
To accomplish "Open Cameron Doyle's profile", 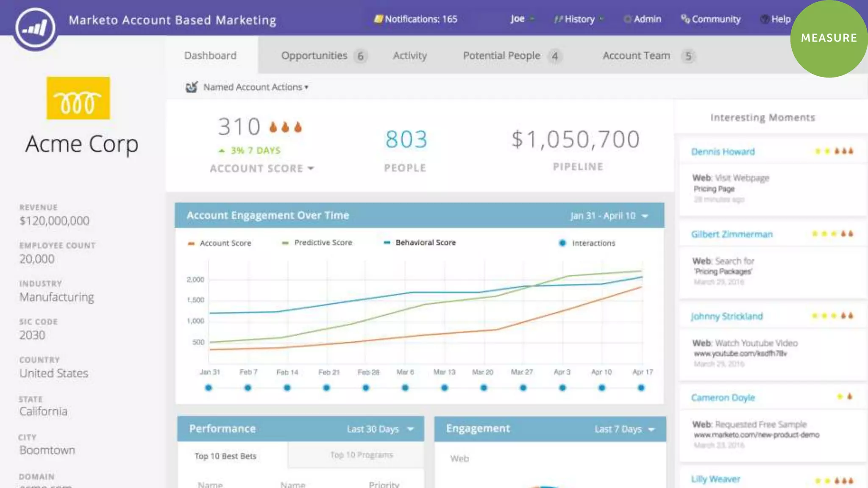I will click(x=723, y=398).
